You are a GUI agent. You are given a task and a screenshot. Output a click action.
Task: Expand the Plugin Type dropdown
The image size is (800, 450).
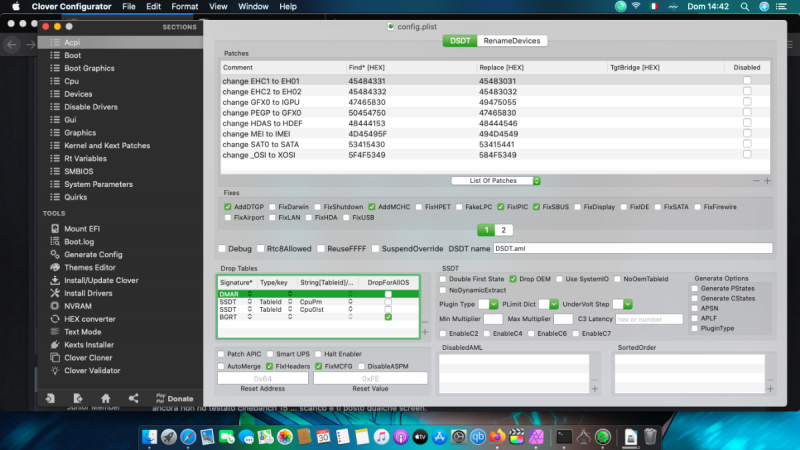click(x=487, y=303)
